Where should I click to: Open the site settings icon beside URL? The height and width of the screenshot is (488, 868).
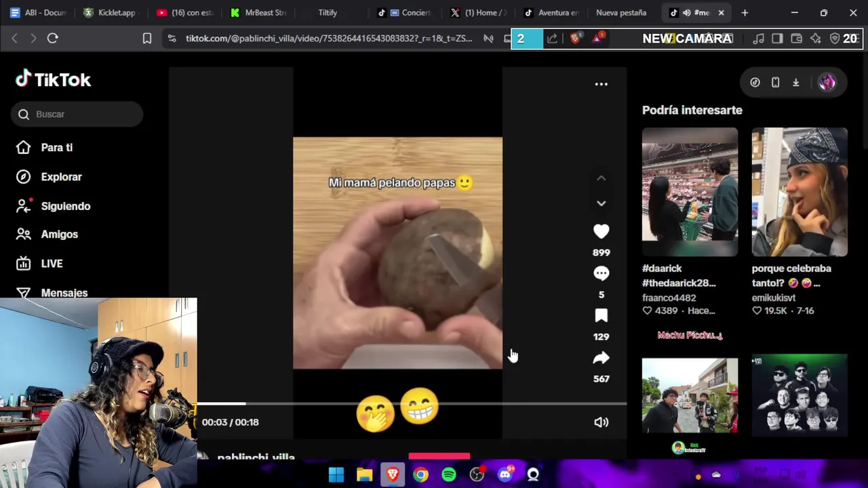click(x=172, y=39)
